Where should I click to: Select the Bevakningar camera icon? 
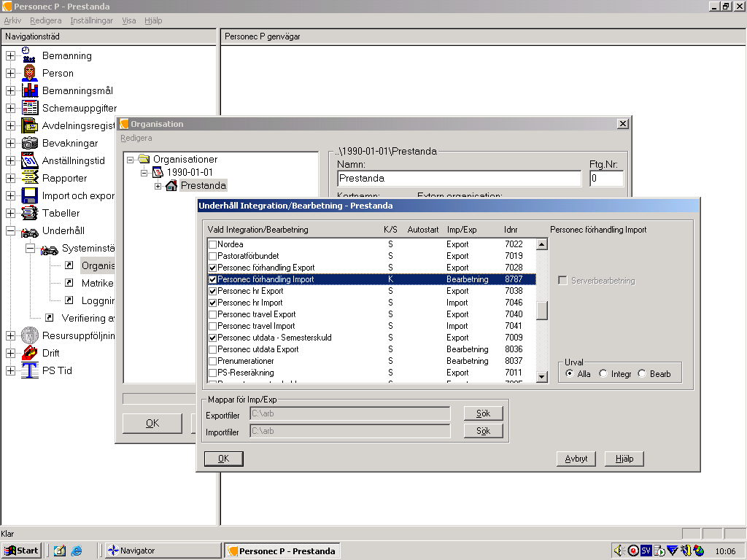(29, 143)
